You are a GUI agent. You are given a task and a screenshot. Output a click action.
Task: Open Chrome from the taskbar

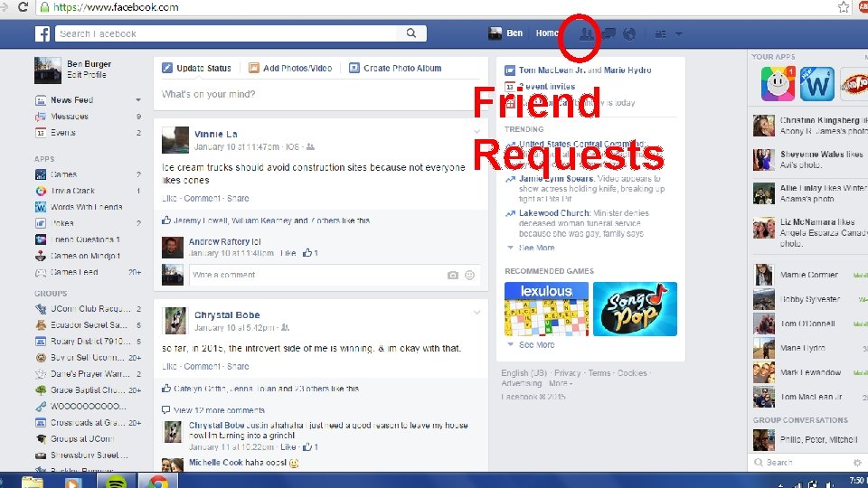[156, 481]
